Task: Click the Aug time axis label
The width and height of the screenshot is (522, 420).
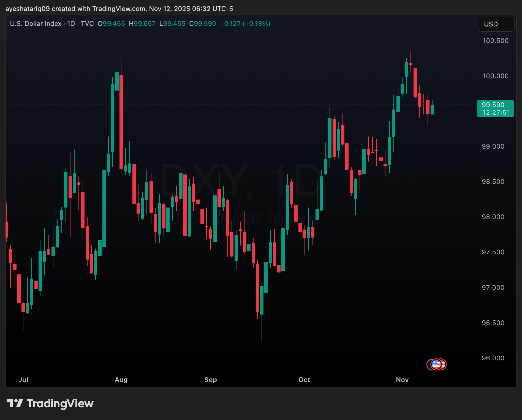Action: point(121,380)
